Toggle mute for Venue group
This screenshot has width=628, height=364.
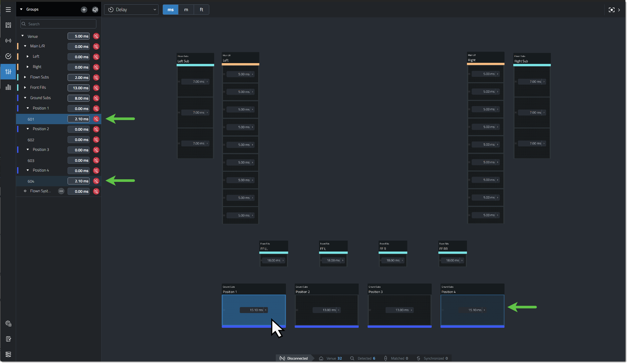click(x=96, y=36)
